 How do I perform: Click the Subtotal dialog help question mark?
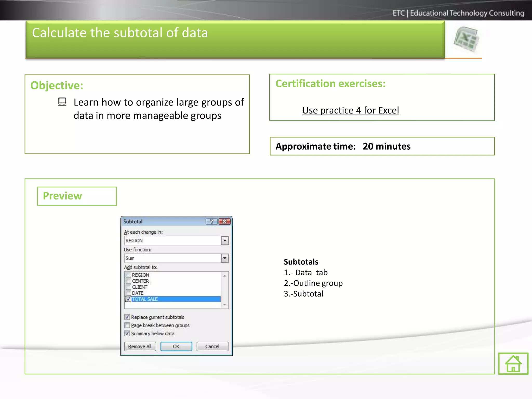[x=211, y=221]
